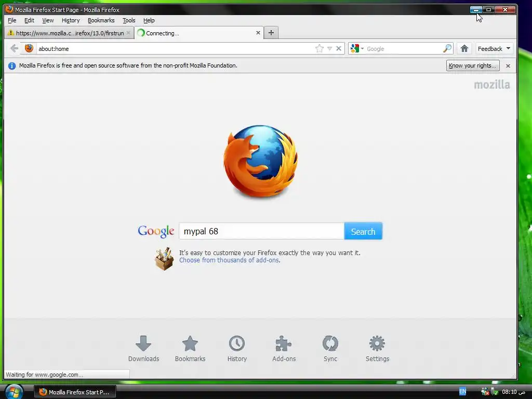
Task: Click the Google logo beside search box
Action: 156,231
